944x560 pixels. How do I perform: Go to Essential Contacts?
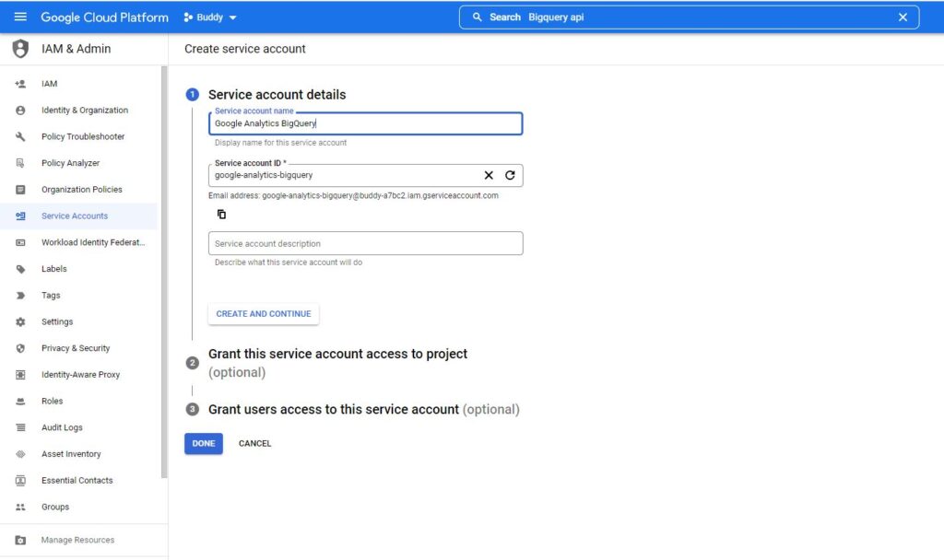pos(79,481)
